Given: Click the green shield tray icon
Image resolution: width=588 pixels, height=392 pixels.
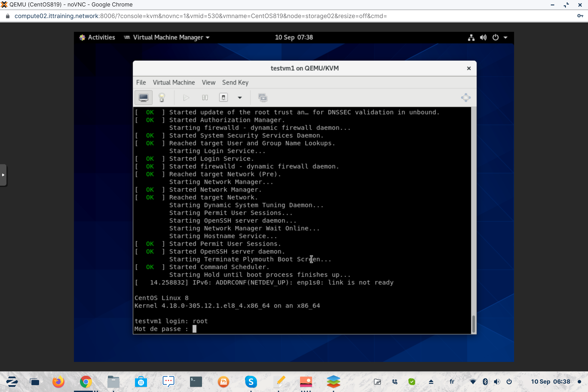Looking at the screenshot, I should click(412, 382).
